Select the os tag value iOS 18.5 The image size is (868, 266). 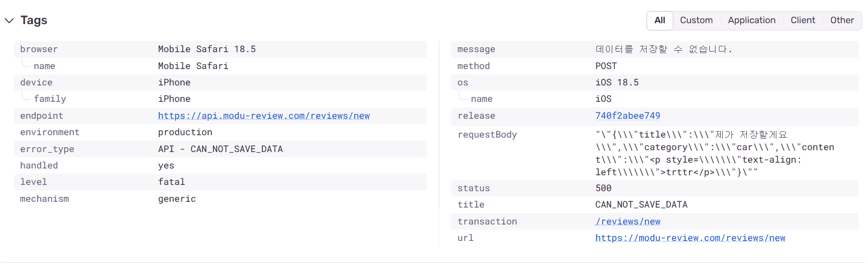(617, 83)
